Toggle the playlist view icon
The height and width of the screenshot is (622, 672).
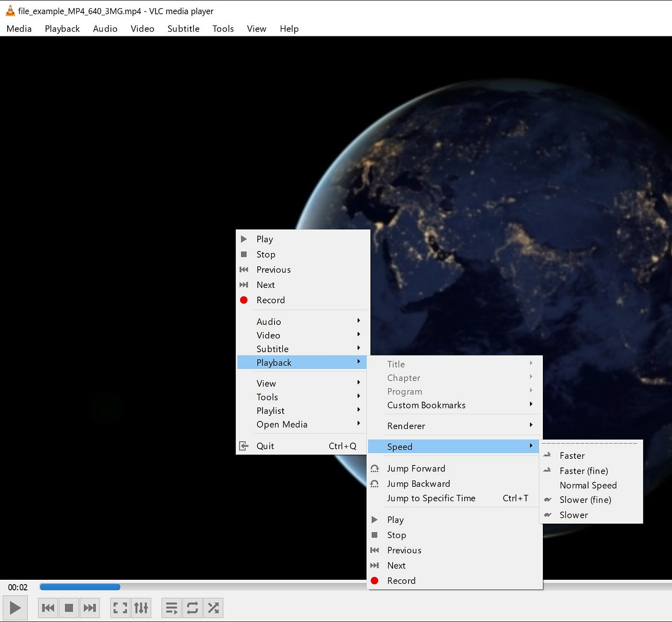(x=171, y=608)
